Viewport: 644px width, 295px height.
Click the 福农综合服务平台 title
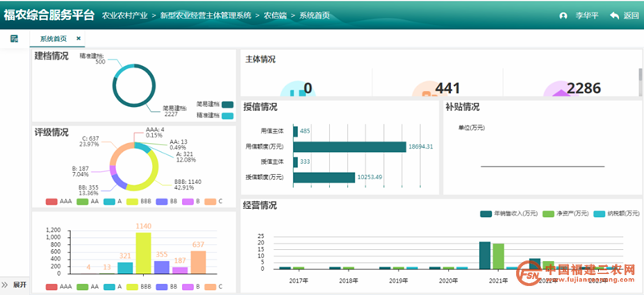point(49,15)
